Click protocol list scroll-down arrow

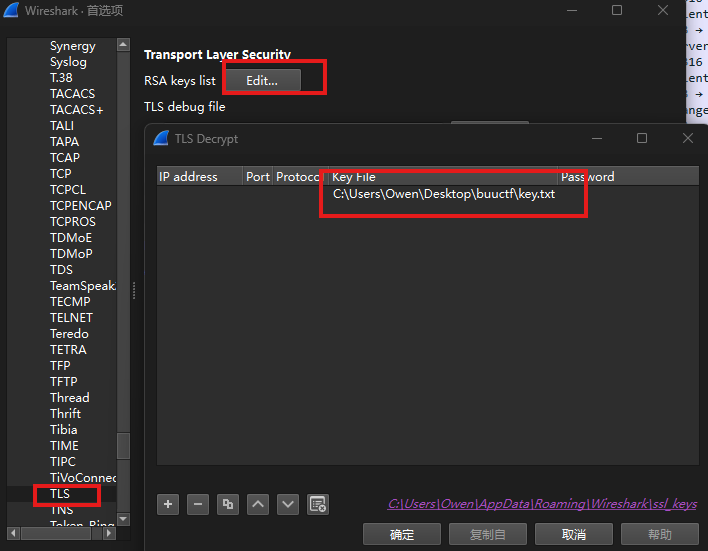coord(123,518)
